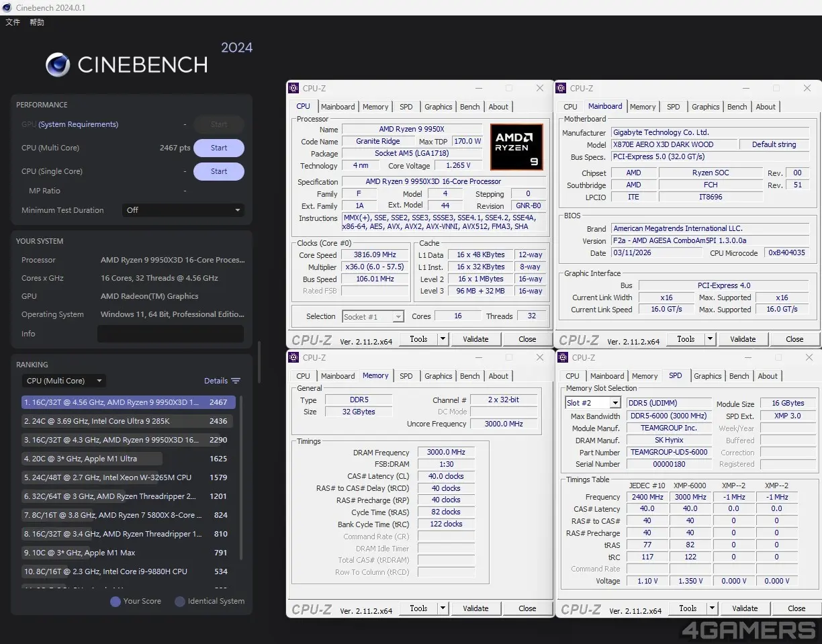Open ranking Details filter icon
Screen dimensions: 822x644
point(236,381)
